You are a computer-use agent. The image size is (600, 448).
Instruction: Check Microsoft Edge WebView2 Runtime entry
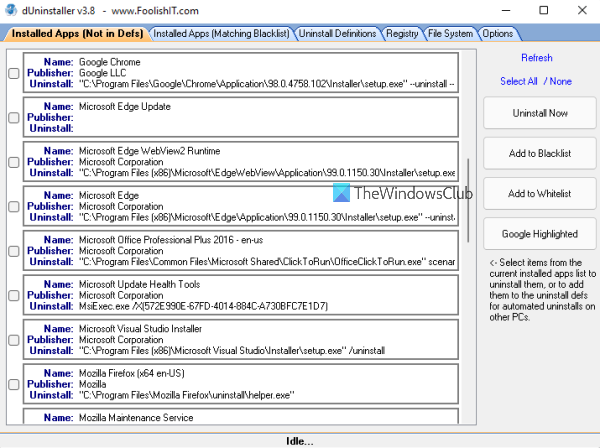coord(14,162)
